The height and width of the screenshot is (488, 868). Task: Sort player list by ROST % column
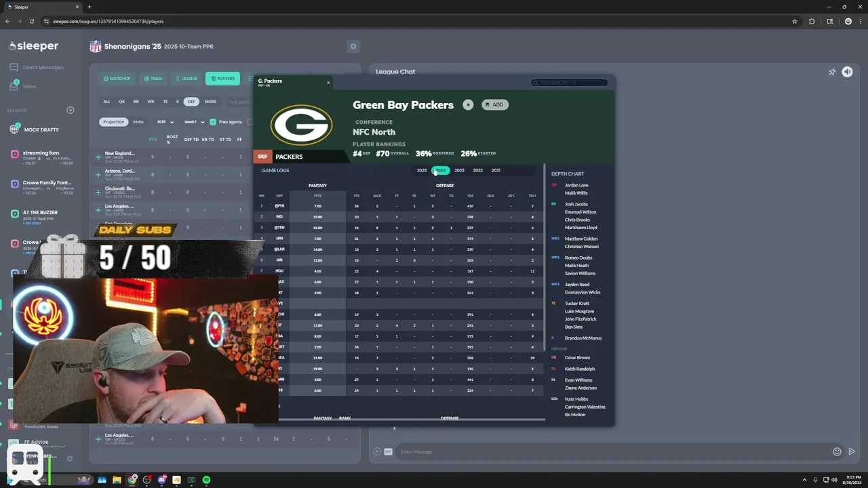172,140
